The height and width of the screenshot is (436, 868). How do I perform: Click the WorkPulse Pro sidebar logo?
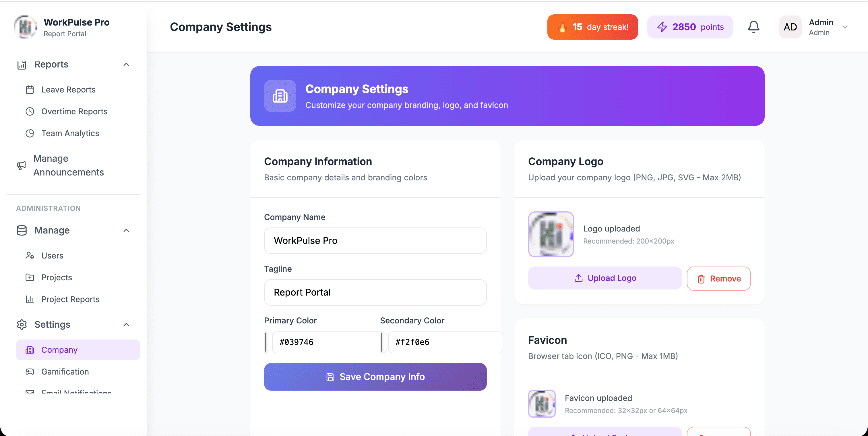coord(25,27)
